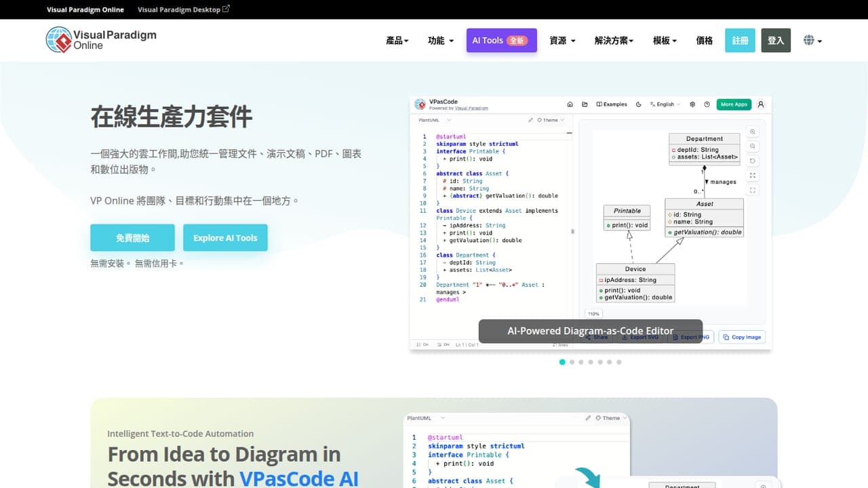
Task: Click the home icon in VPasCode preview
Action: [x=570, y=104]
